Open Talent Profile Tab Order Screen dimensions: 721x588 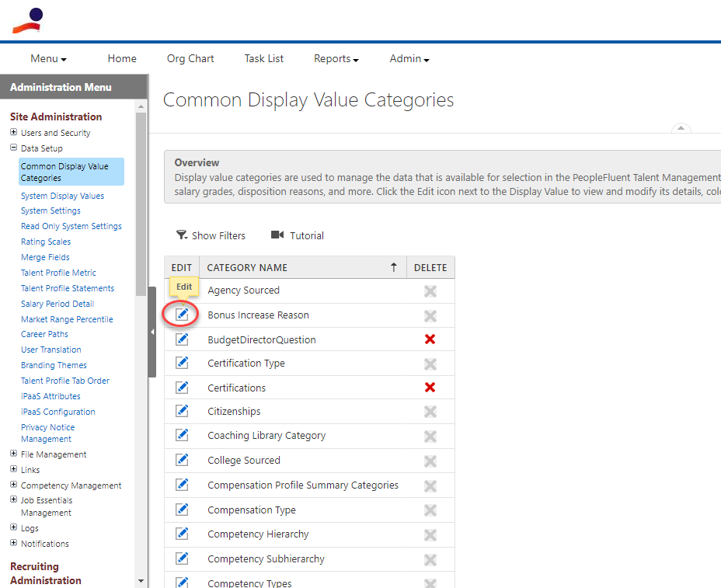pos(65,381)
